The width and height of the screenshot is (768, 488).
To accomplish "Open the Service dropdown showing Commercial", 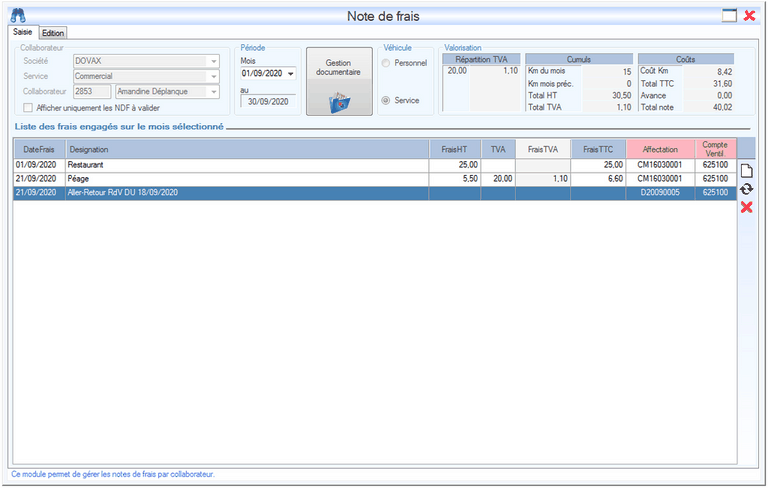I will pyautogui.click(x=214, y=76).
